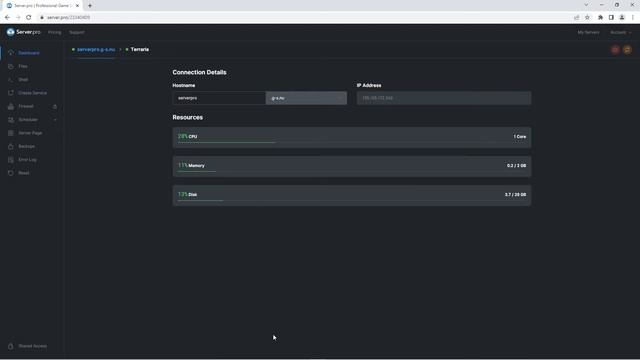This screenshot has width=640, height=360.
Task: Click the Hostname input field
Action: 219,98
